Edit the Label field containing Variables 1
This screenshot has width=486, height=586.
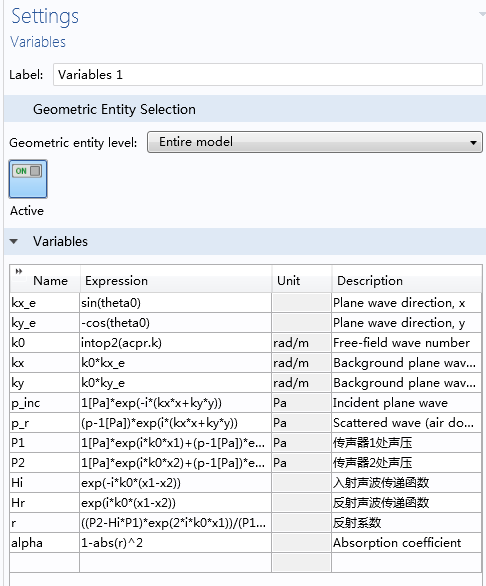tap(268, 75)
